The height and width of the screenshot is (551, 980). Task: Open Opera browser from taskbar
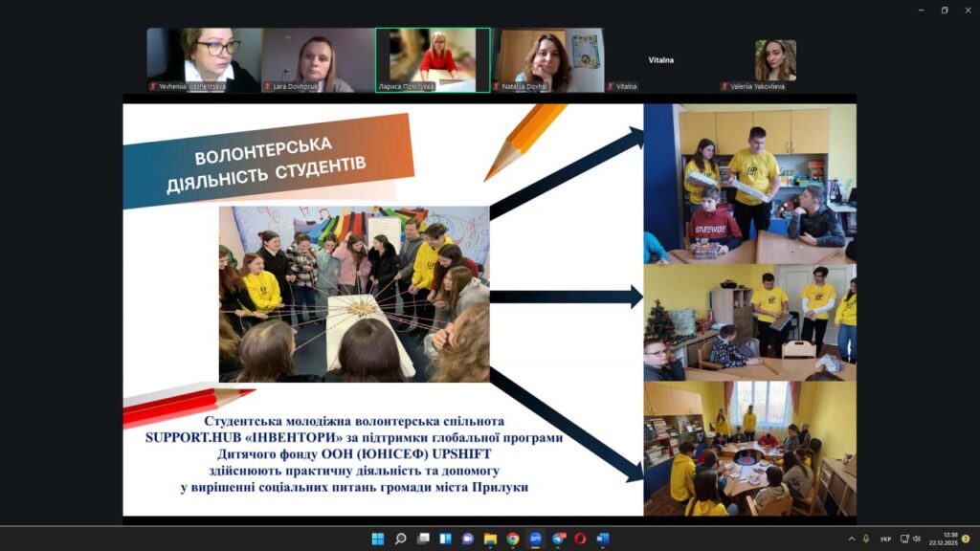(580, 539)
